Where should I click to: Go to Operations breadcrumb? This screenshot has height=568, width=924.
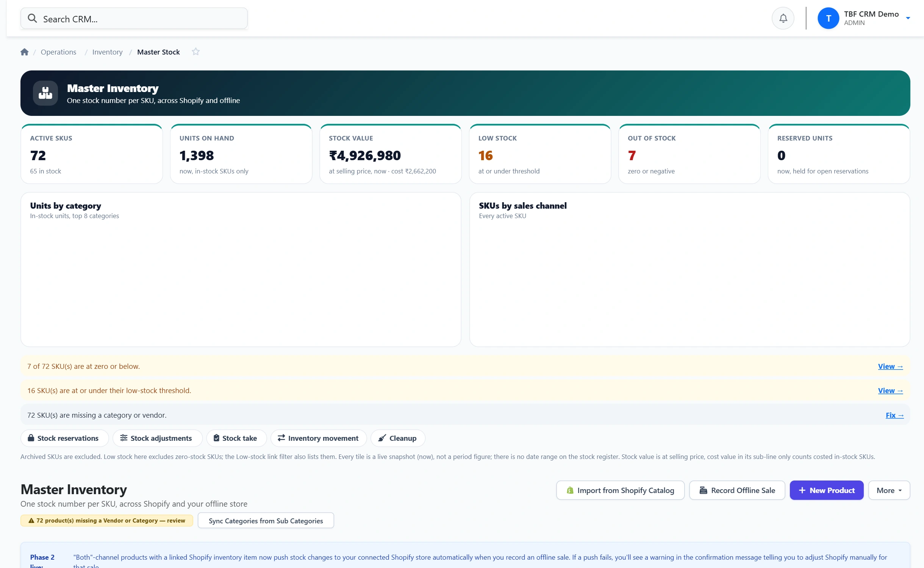click(58, 52)
